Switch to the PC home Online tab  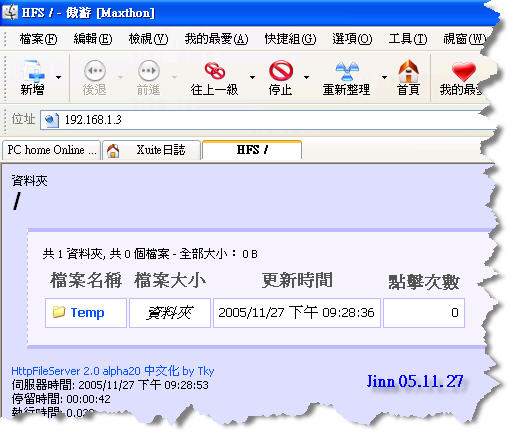[x=51, y=150]
